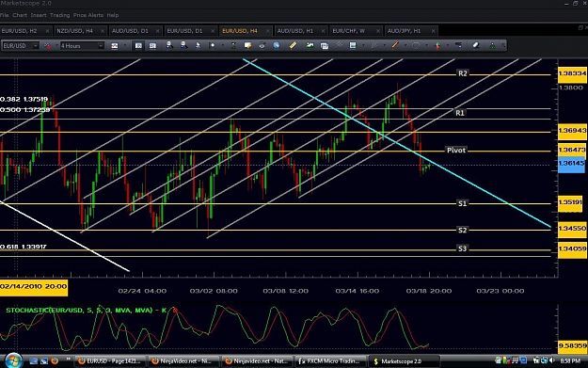Viewport: 588px width, 368px height.
Task: Click the red-green arrow marker icon
Action: (437, 46)
